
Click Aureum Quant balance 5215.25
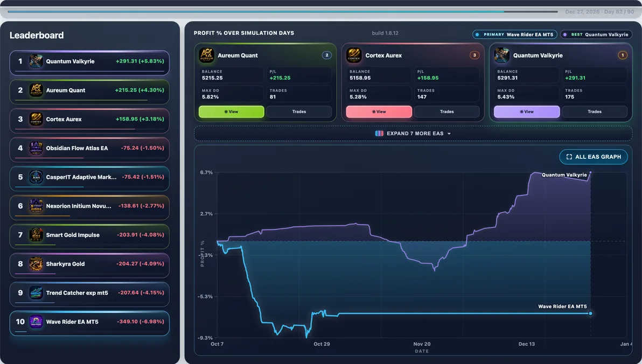pos(212,78)
